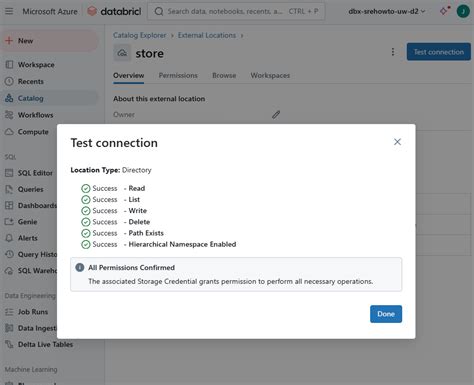Click the Query History icon
The width and height of the screenshot is (474, 385).
click(x=9, y=254)
